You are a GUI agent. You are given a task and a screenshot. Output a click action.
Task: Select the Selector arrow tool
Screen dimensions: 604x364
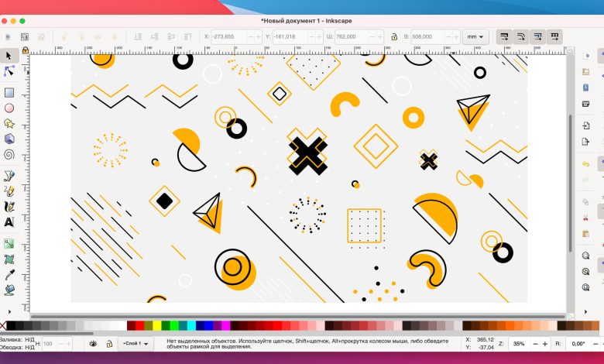point(9,56)
